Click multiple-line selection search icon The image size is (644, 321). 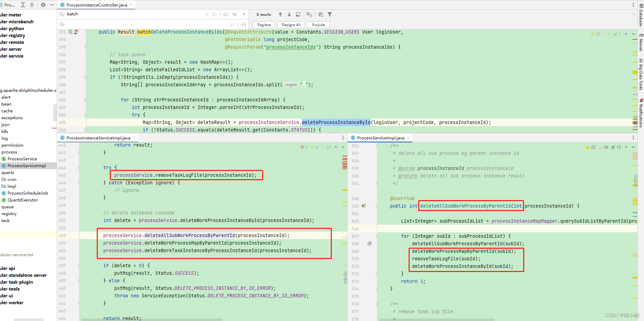click(321, 14)
